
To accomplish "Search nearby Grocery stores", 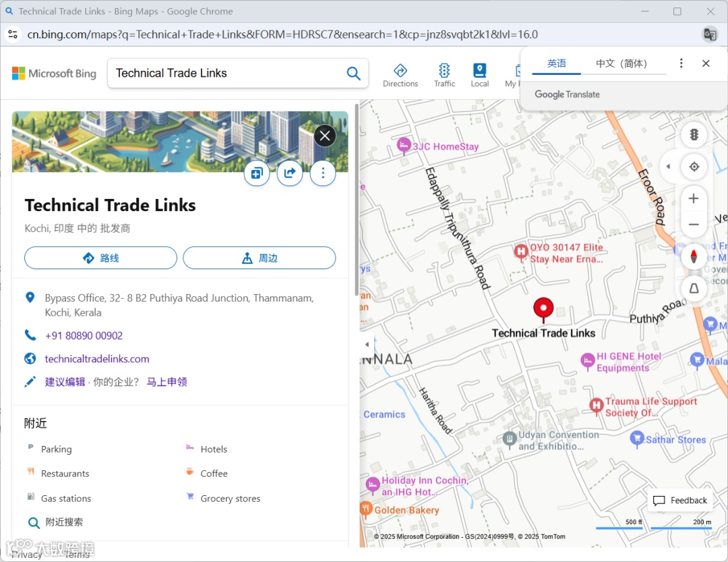I will (231, 499).
